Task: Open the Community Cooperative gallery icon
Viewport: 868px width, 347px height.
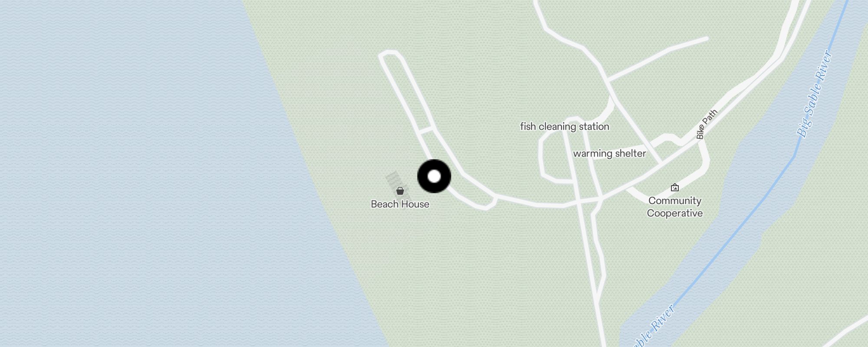Action: pos(674,187)
